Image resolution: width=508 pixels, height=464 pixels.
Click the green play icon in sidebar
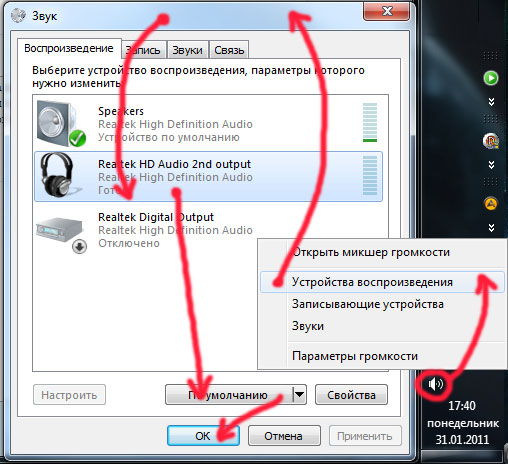coord(491,78)
